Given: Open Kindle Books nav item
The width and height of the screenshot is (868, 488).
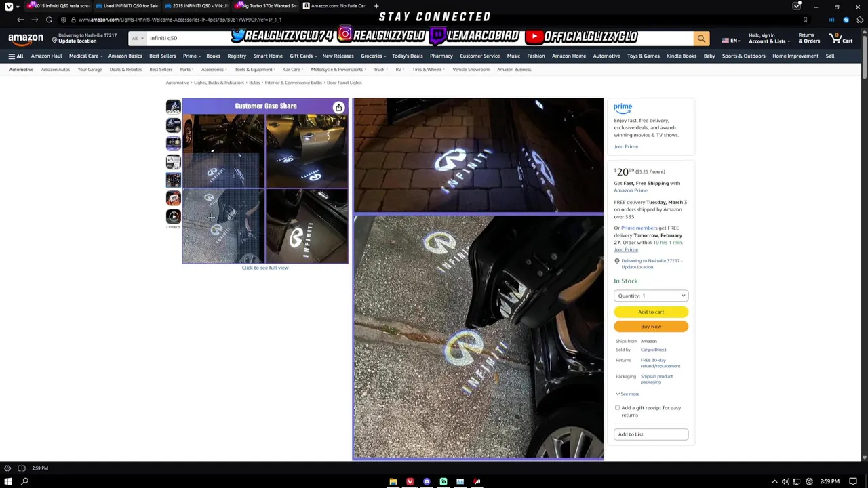Looking at the screenshot, I should (x=682, y=56).
